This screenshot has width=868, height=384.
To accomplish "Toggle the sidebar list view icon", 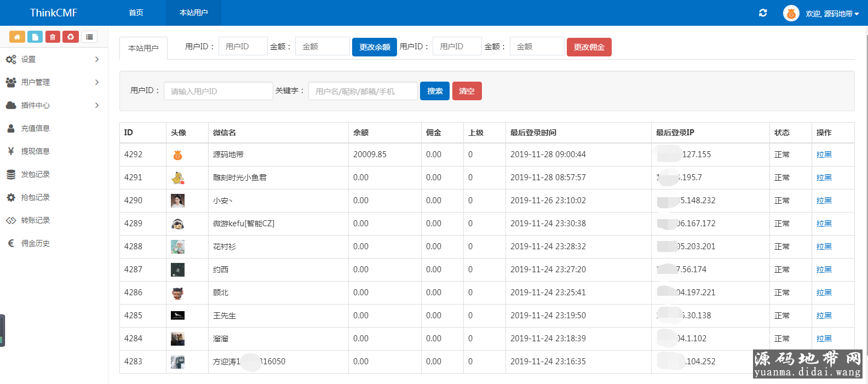I will click(x=89, y=37).
